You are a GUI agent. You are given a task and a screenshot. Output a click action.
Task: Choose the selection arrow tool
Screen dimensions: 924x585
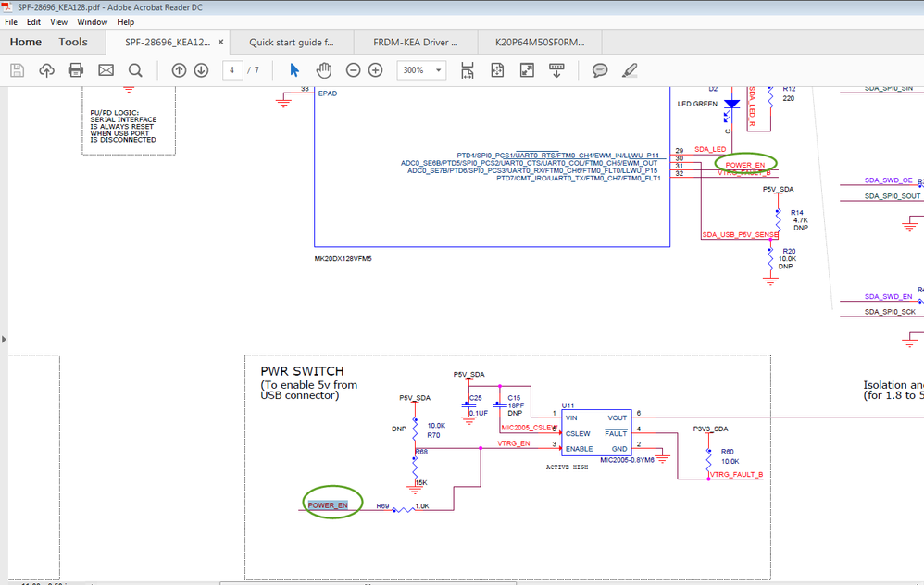294,70
